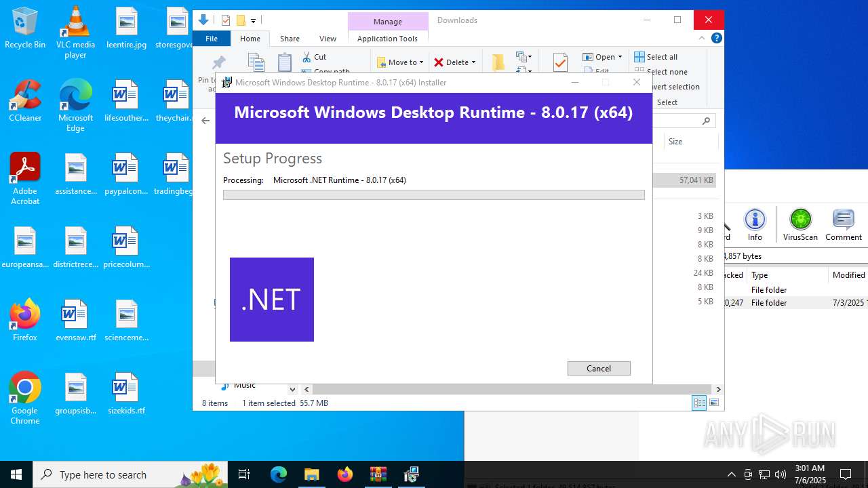Open File Explorer from the taskbar
Screen dimensions: 868x488
coord(311,474)
